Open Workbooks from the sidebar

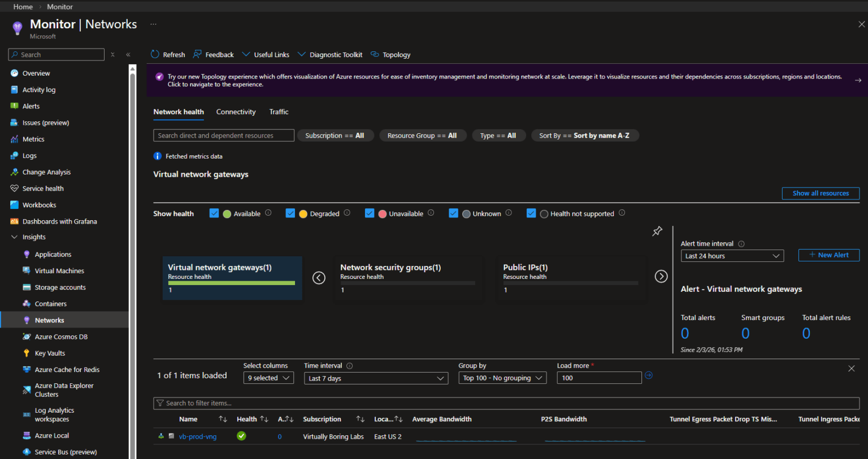pos(39,205)
